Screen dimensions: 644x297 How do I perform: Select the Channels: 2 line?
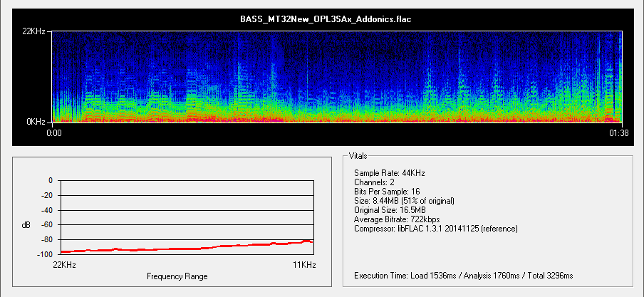(376, 182)
